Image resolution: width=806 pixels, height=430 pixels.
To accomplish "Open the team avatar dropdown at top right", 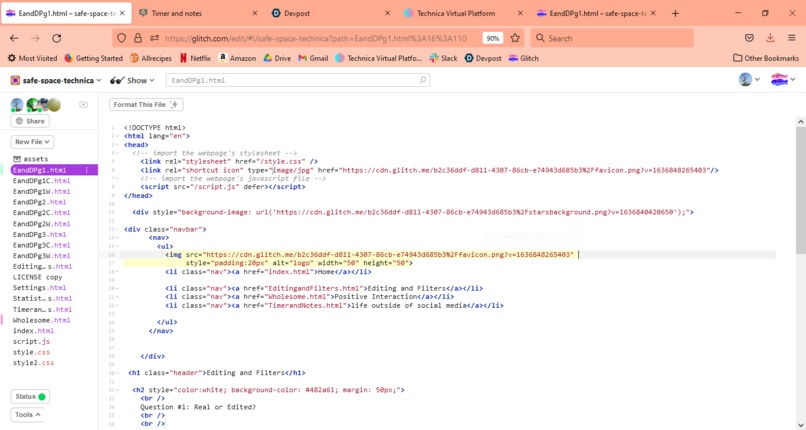I will click(x=783, y=80).
